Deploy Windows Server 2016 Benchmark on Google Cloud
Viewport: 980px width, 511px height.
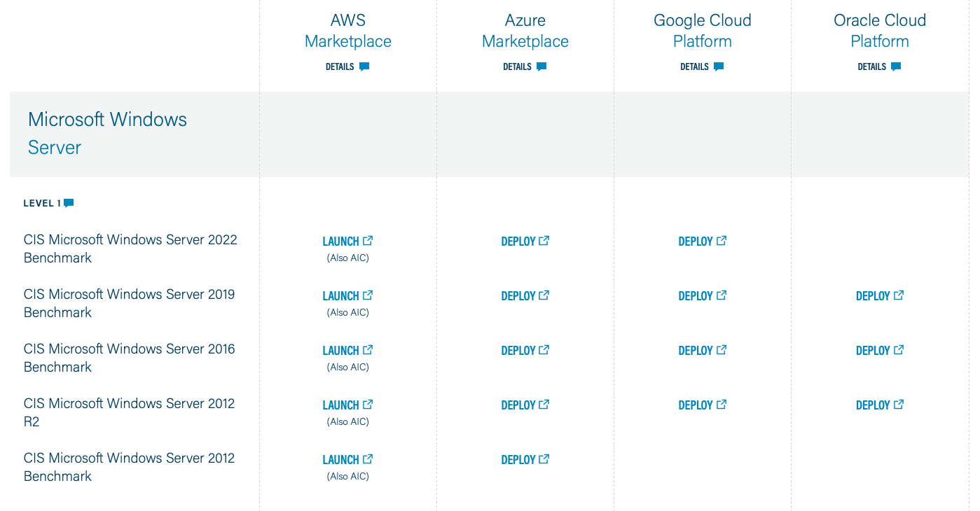[696, 351]
